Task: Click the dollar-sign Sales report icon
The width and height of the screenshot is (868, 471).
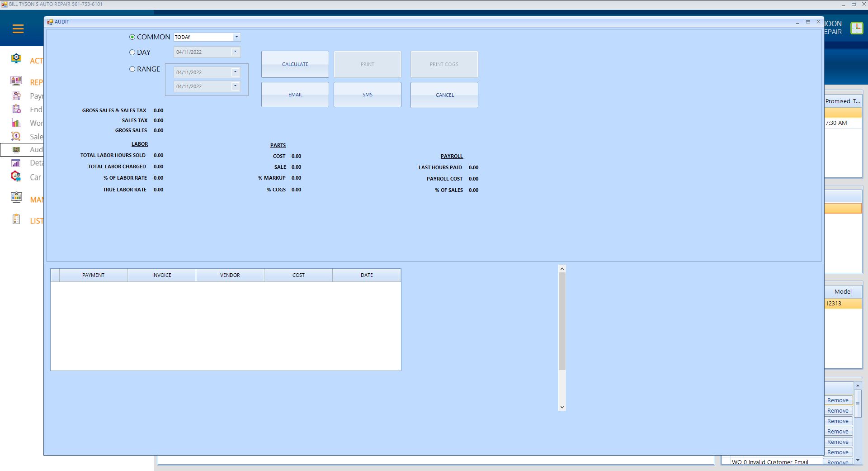Action: point(16,136)
